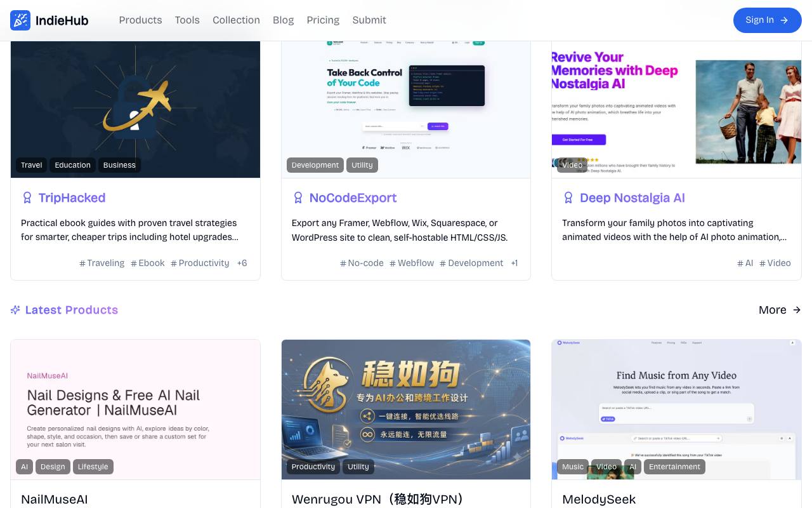Open the NailMuseAI product title
Screen dimensions: 812x508
pos(55,499)
